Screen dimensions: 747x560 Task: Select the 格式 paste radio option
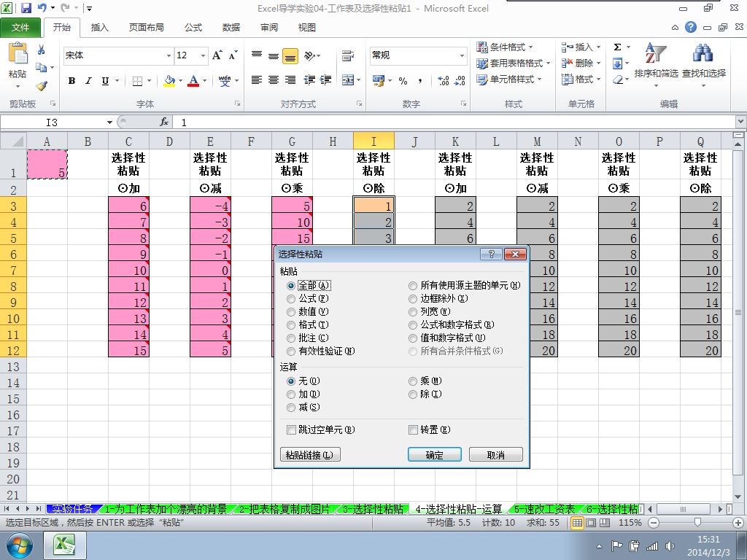coord(291,325)
